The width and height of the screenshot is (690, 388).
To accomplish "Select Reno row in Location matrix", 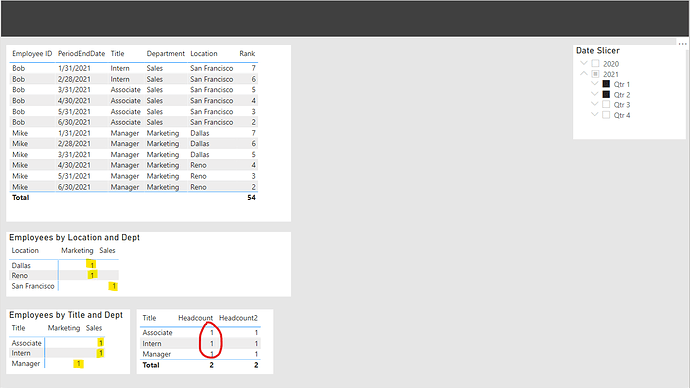I will pos(64,275).
